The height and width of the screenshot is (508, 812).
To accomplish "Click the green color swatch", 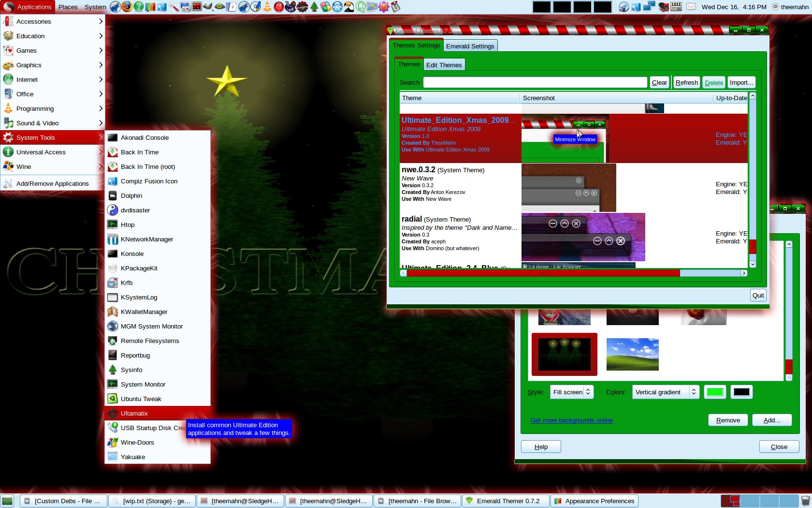I will coord(715,392).
